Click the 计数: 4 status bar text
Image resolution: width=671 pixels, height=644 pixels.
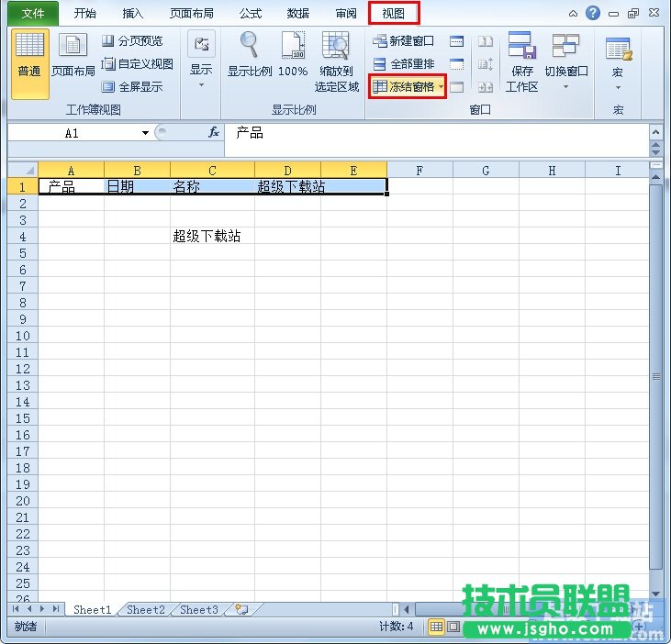pyautogui.click(x=397, y=627)
